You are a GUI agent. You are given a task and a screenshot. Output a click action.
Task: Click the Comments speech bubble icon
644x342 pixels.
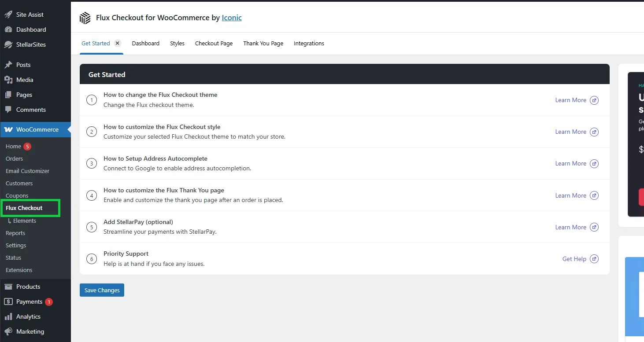8,110
